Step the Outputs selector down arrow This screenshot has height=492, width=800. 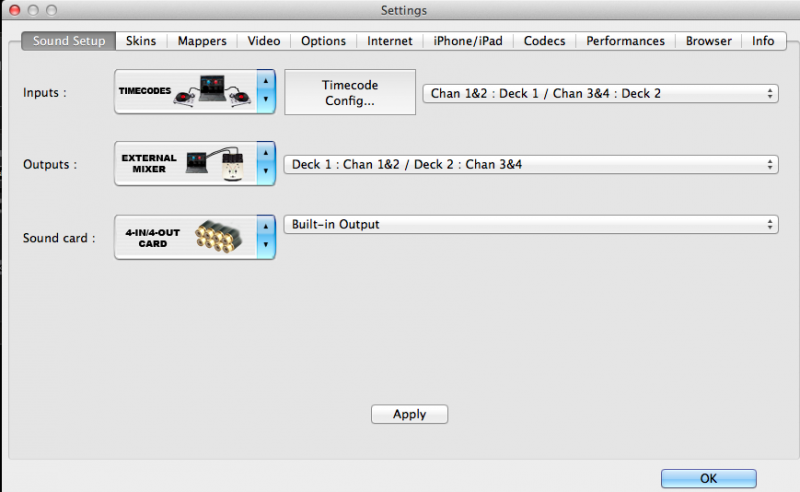(265, 173)
